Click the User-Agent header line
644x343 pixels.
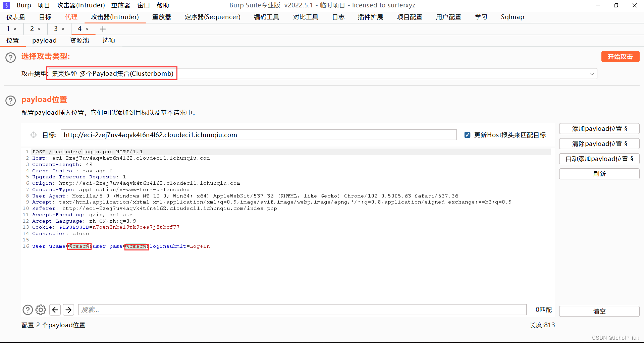(x=245, y=196)
